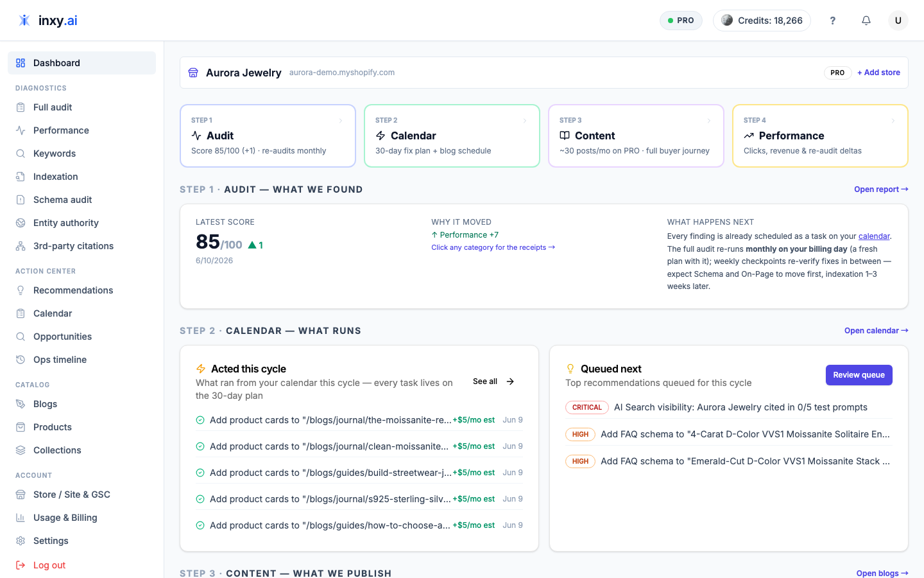Click the Products bag icon
This screenshot has height=578, width=924.
(21, 427)
